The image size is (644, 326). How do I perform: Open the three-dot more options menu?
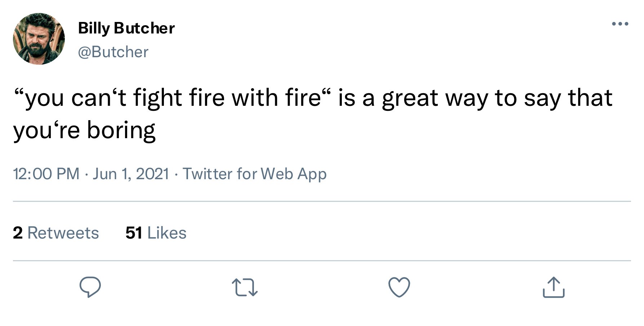[x=620, y=24]
